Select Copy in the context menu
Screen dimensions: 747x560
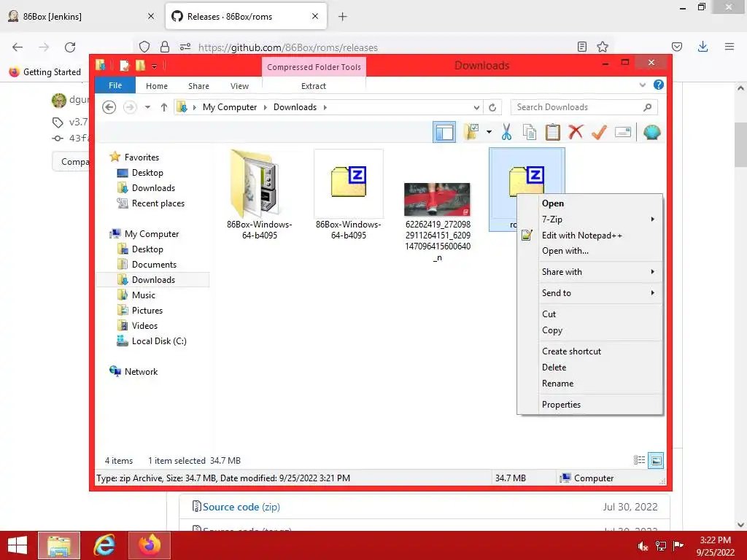point(590,330)
